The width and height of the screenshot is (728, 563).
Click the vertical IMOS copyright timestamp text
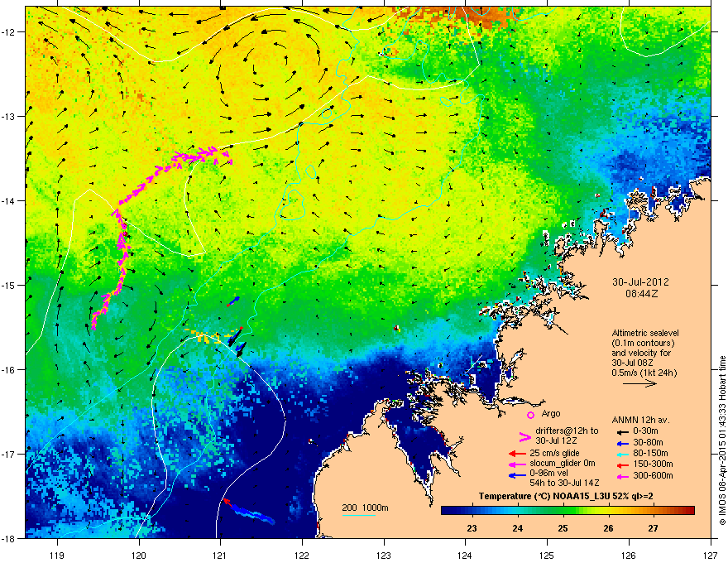click(722, 440)
